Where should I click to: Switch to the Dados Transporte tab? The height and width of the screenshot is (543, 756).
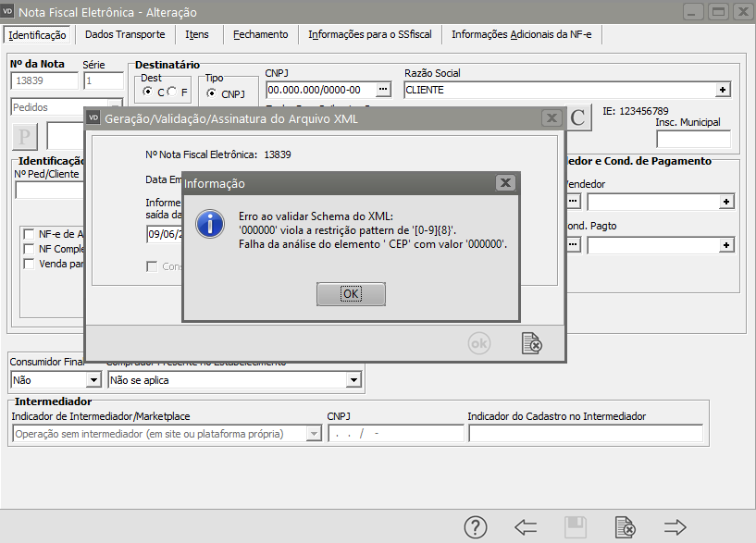(x=125, y=34)
